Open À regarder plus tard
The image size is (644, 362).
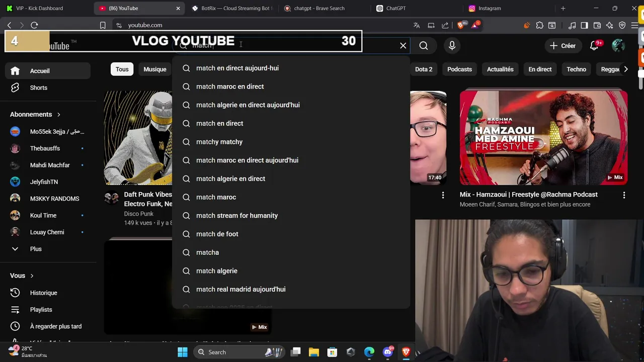[48, 326]
